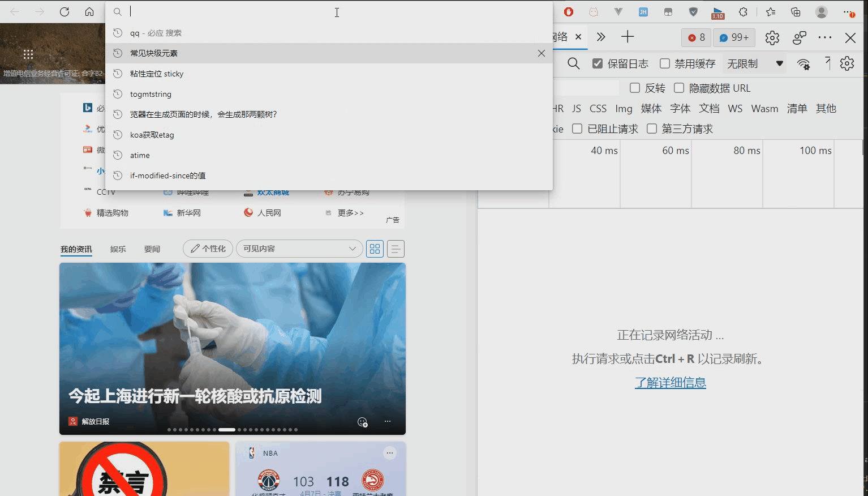
Task: Select the togmtstring suggestion
Action: (x=329, y=94)
